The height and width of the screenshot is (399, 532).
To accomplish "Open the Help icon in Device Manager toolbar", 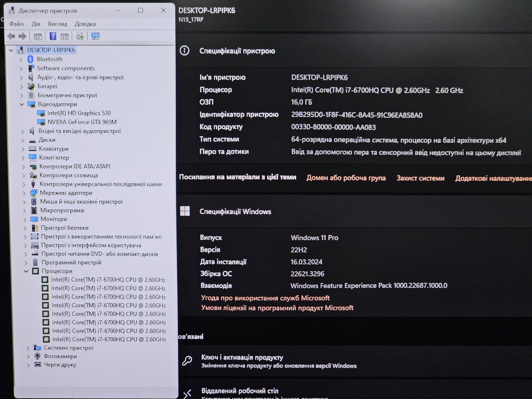I will 53,36.
